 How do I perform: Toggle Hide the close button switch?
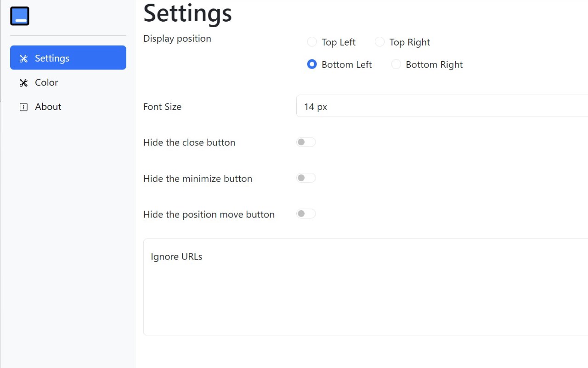[306, 142]
